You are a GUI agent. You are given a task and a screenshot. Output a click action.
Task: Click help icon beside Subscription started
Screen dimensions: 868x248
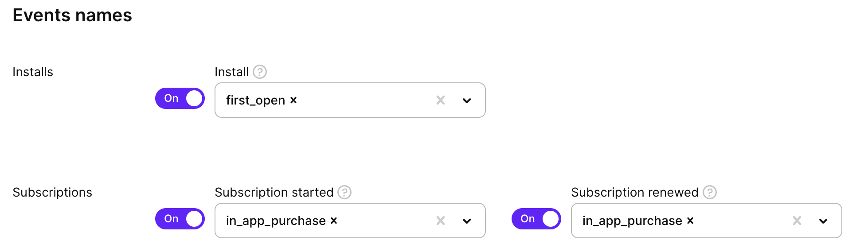(344, 192)
